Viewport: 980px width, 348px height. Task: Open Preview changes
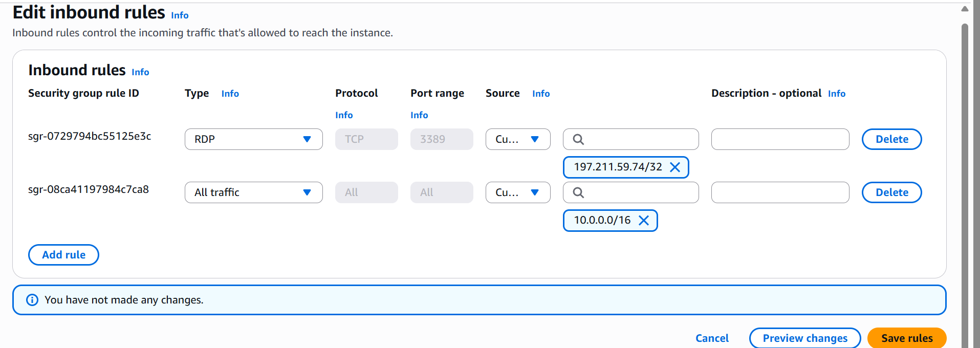[804, 338]
